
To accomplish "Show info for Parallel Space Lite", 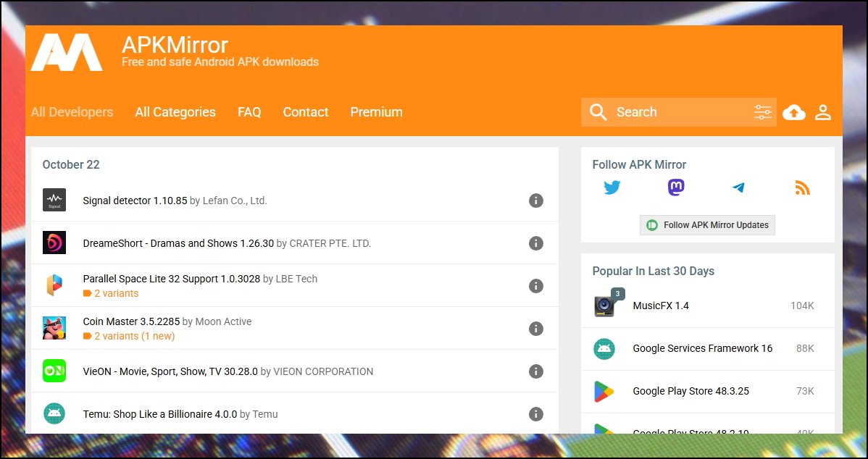I will (x=536, y=285).
